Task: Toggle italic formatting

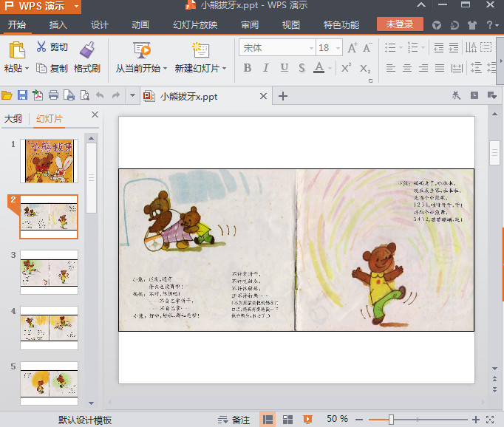Action: (x=266, y=68)
